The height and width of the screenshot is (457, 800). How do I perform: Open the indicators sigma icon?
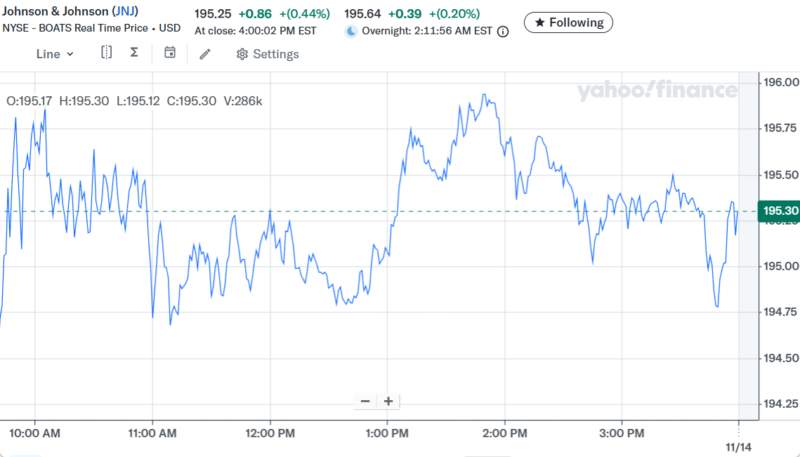click(x=134, y=53)
